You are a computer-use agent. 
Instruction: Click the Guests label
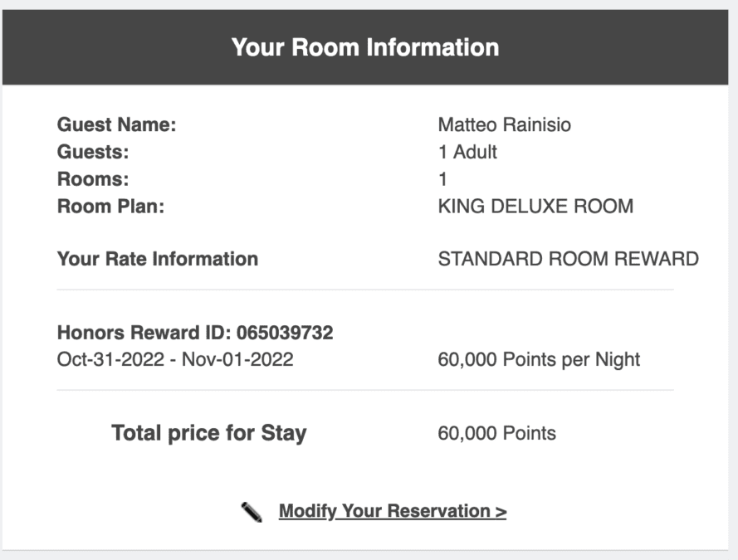[93, 153]
